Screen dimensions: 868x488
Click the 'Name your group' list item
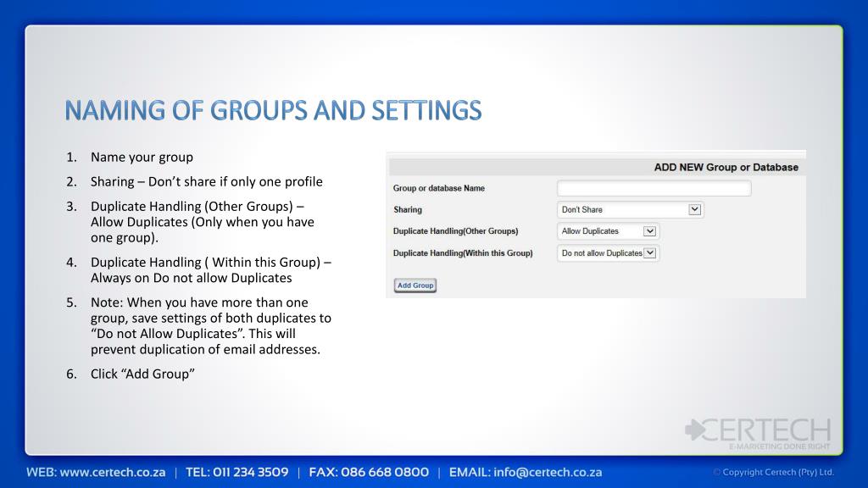click(x=142, y=157)
